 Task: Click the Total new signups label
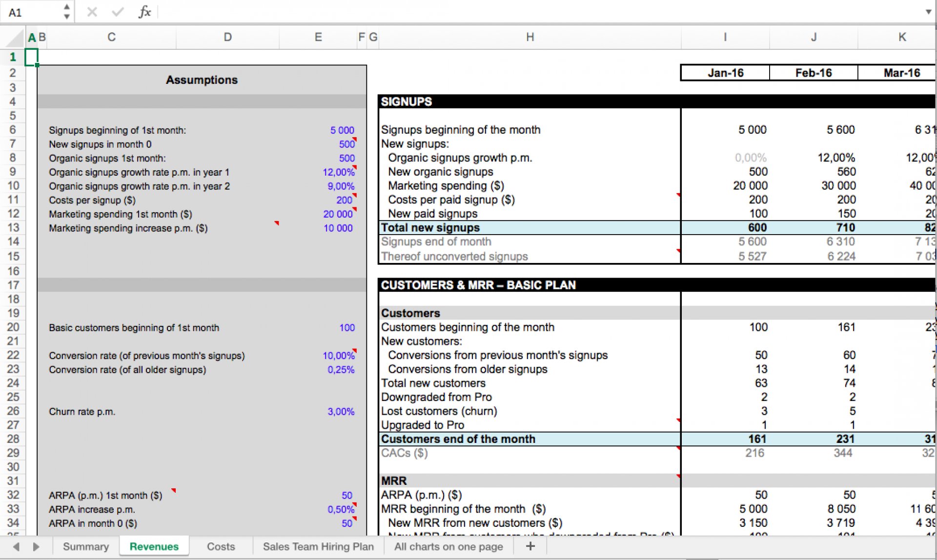click(x=430, y=228)
